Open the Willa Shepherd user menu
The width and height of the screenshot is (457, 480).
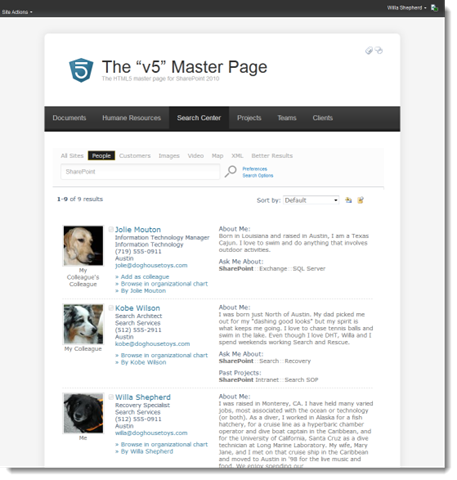click(406, 8)
